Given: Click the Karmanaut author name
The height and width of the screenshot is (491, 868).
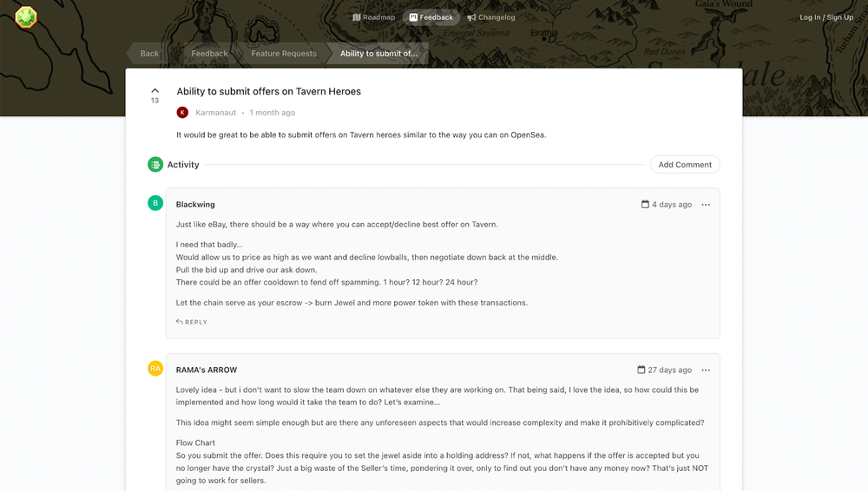Looking at the screenshot, I should click(x=215, y=113).
